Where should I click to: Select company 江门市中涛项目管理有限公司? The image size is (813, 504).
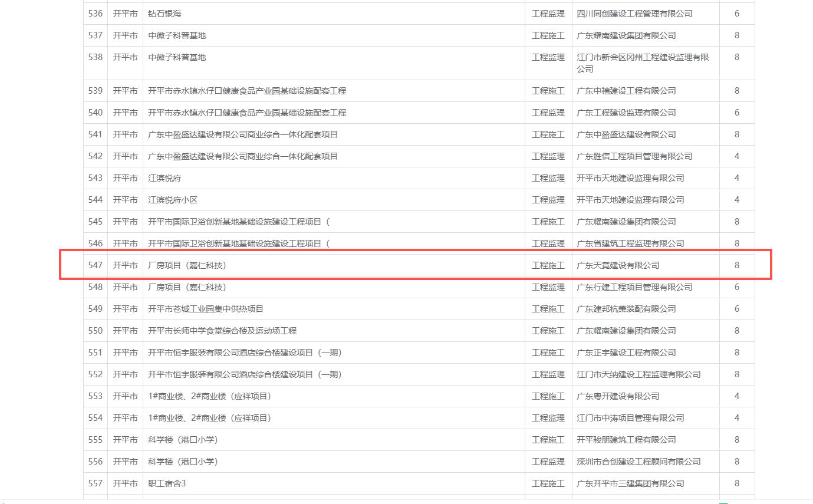630,418
